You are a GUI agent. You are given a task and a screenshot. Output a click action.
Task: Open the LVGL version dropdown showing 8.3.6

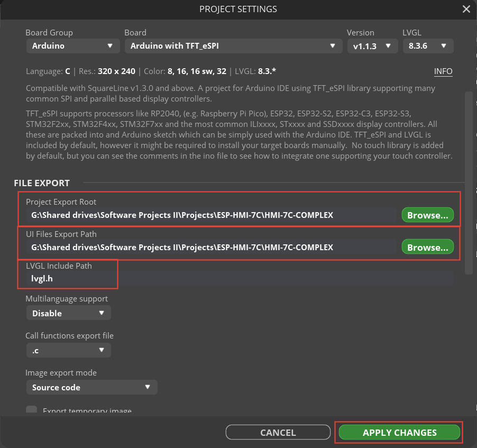428,46
